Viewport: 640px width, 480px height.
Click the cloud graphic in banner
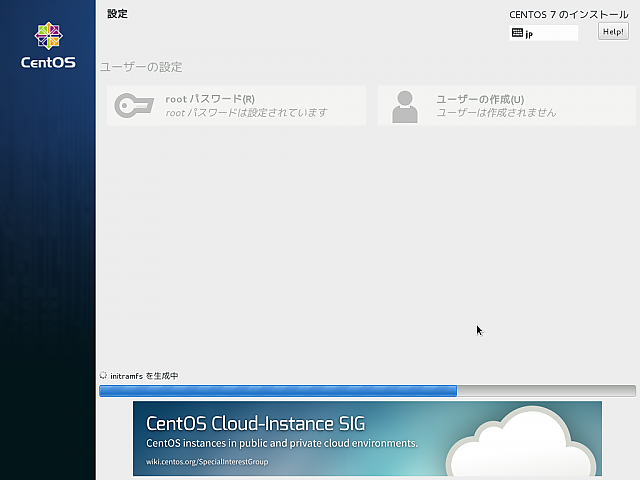point(521,441)
